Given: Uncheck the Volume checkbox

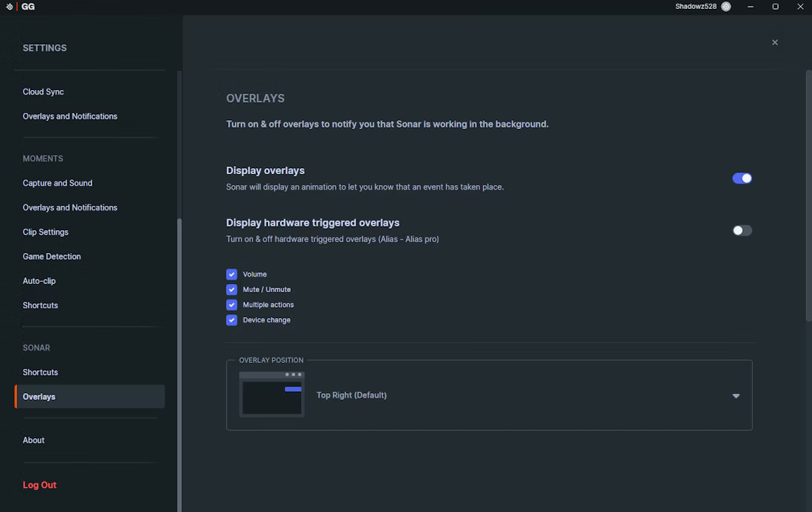Looking at the screenshot, I should (232, 274).
